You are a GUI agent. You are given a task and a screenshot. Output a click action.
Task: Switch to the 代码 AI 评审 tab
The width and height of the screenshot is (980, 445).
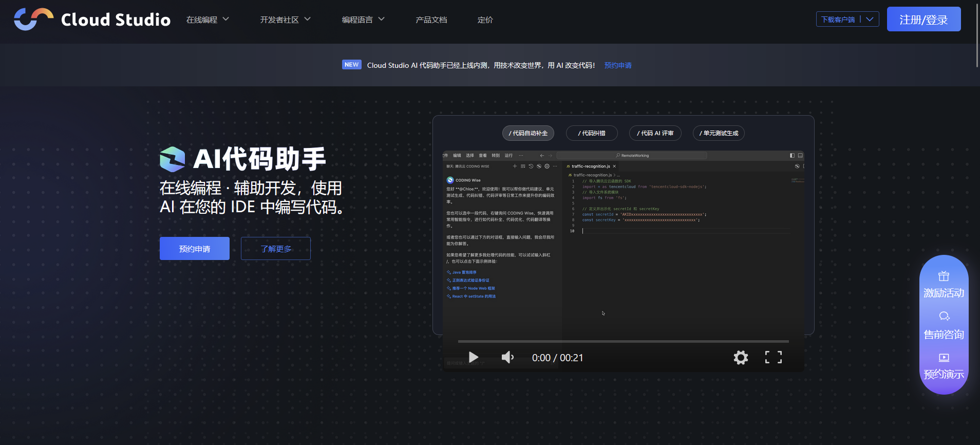click(655, 133)
